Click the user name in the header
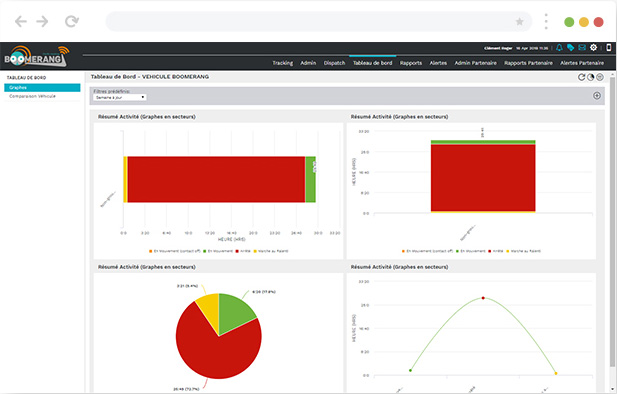Viewport: 617px width, 394px height. point(498,48)
